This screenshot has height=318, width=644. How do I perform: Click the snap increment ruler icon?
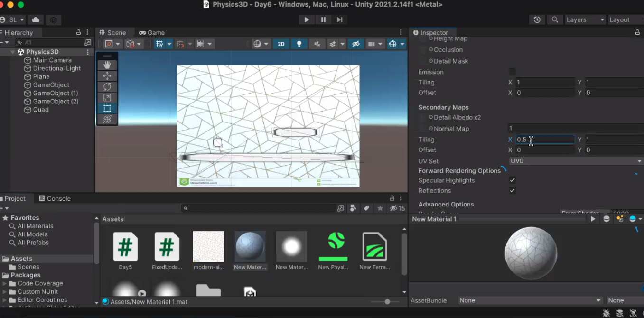(201, 44)
